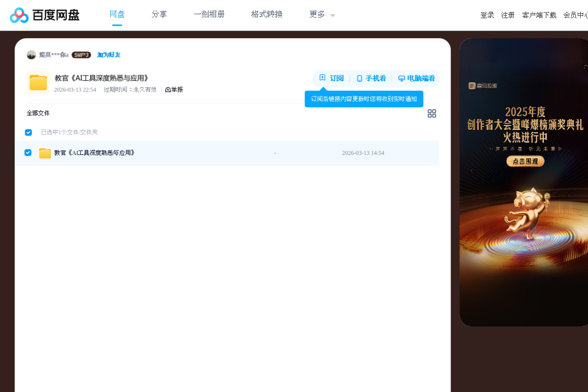Switch to the 分享 tab

click(159, 14)
